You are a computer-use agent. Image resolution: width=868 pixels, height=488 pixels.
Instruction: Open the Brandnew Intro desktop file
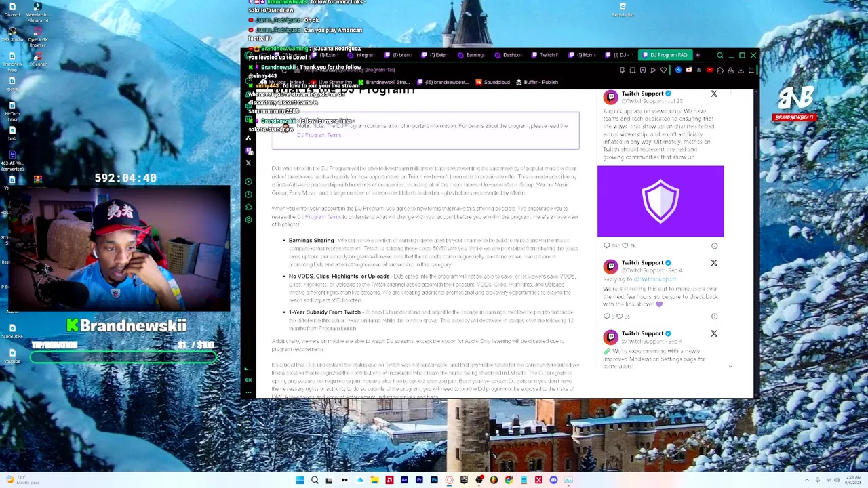click(12, 61)
